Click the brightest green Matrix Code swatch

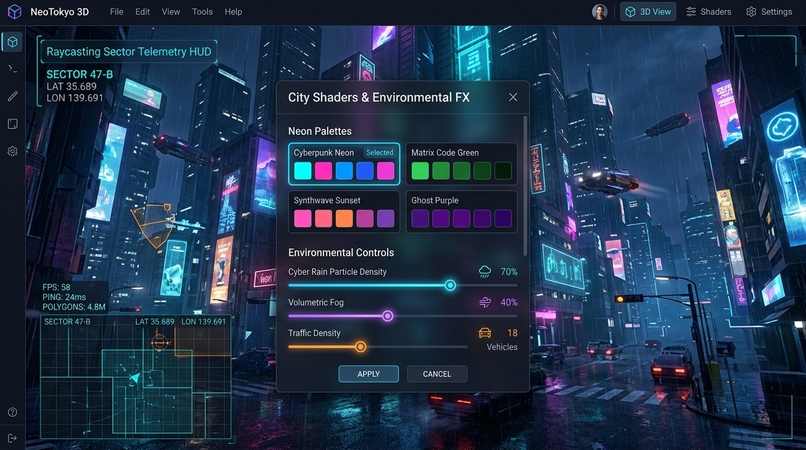pos(420,170)
